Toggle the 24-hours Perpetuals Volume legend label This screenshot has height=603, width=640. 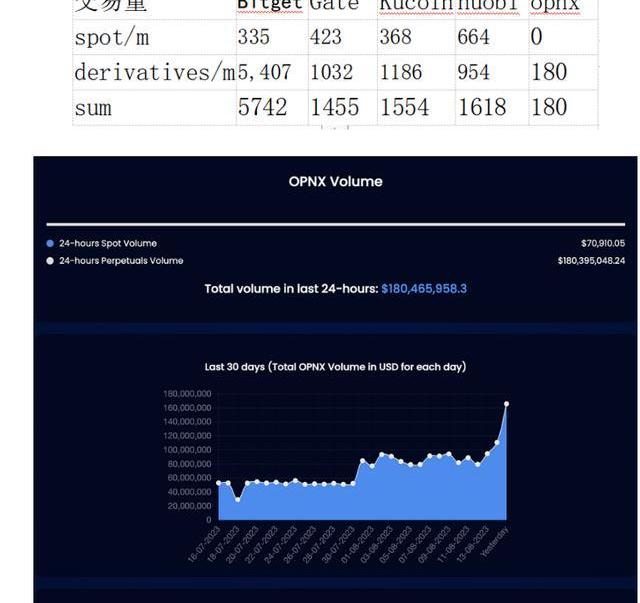click(120, 261)
